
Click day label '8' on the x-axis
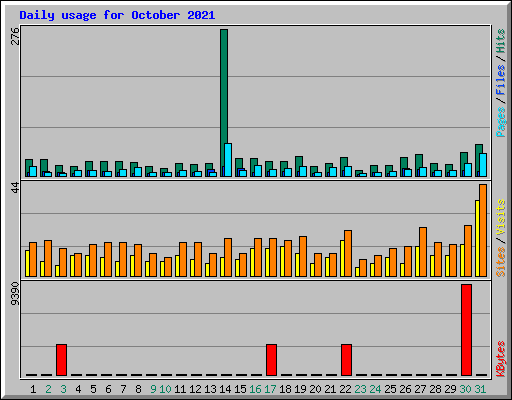(138, 389)
